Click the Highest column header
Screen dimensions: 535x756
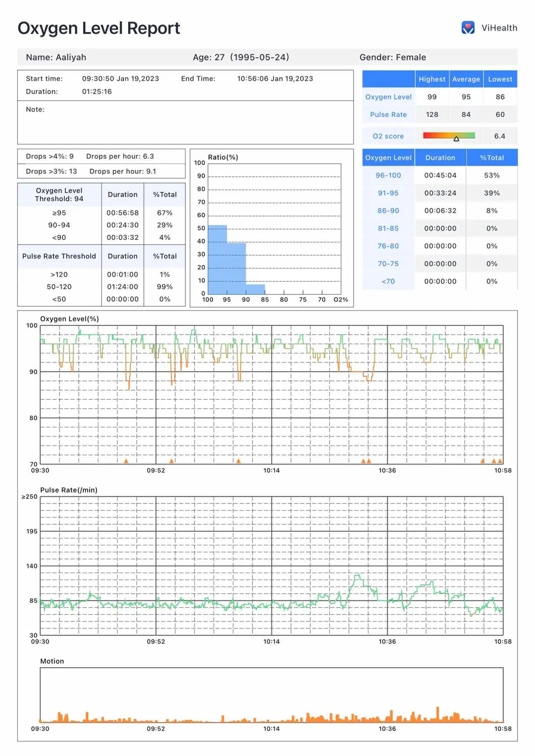pyautogui.click(x=432, y=79)
